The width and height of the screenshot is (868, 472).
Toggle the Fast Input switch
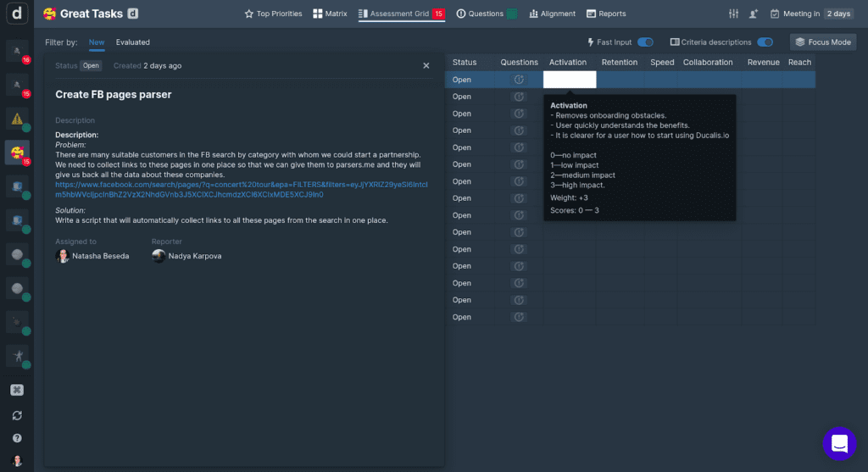click(645, 42)
